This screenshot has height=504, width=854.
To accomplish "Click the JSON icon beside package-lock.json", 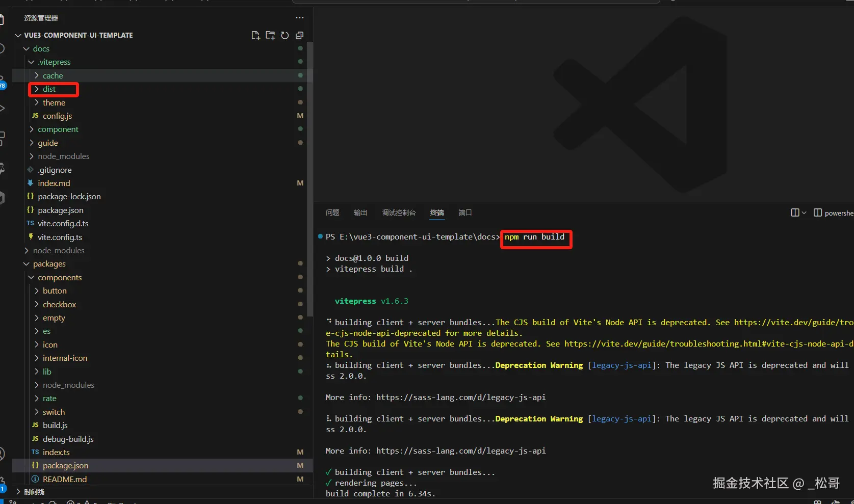I will (x=31, y=196).
